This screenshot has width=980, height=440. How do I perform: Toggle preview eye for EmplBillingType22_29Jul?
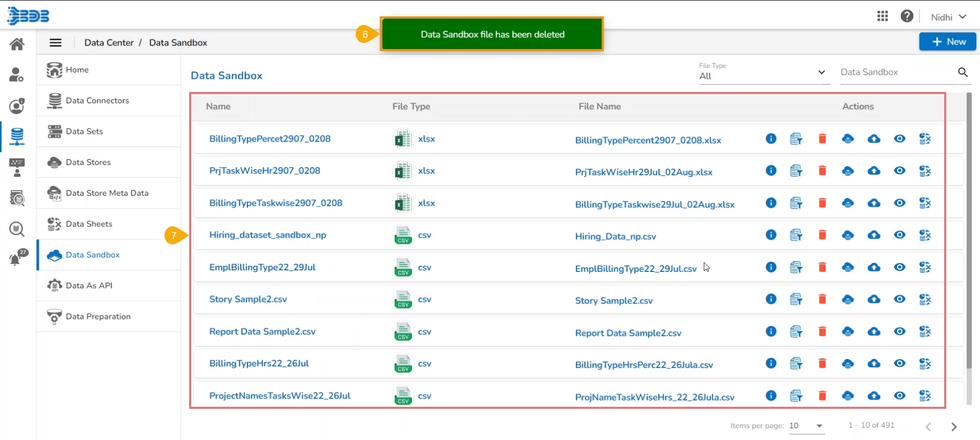click(899, 267)
